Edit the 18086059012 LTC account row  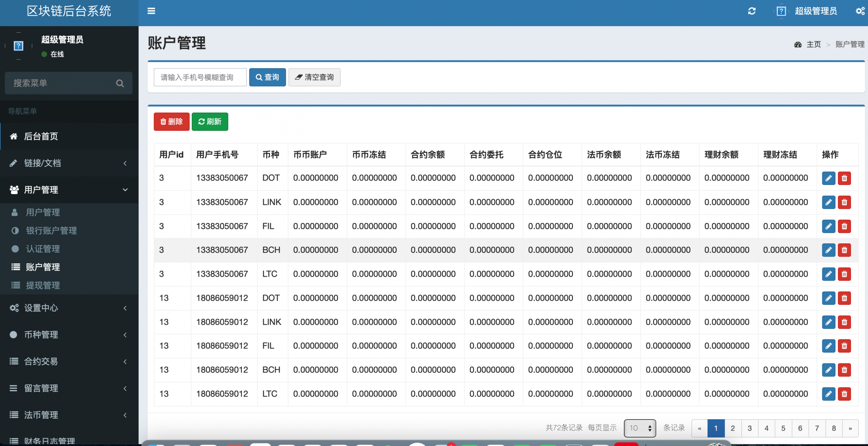[828, 394]
